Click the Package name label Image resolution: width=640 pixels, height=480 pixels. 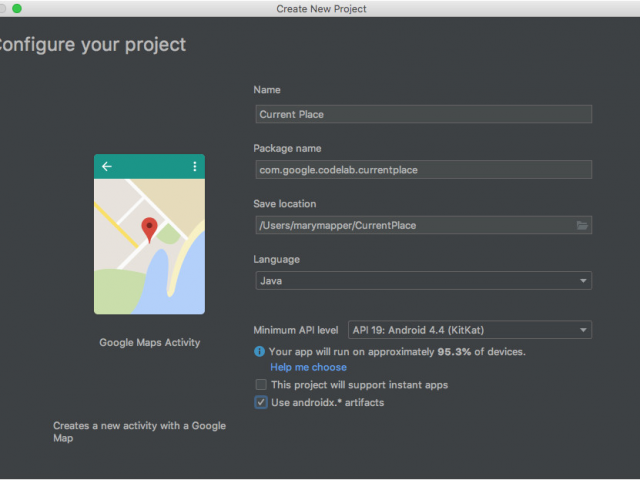click(x=287, y=149)
